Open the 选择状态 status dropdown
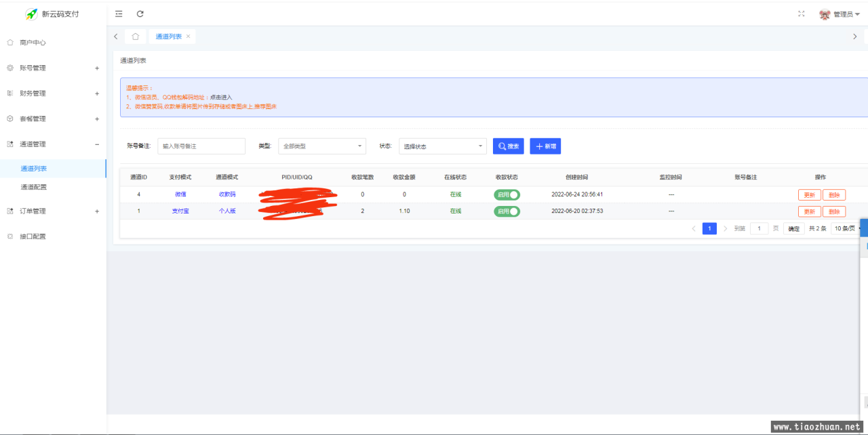The width and height of the screenshot is (868, 435). pyautogui.click(x=442, y=146)
